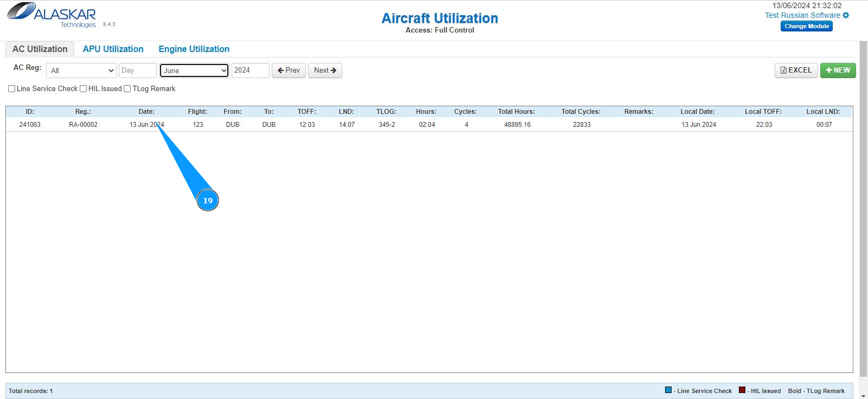Screen dimensions: 868x399
Task: Click the blue Line Service Check legend square
Action: [x=668, y=390]
